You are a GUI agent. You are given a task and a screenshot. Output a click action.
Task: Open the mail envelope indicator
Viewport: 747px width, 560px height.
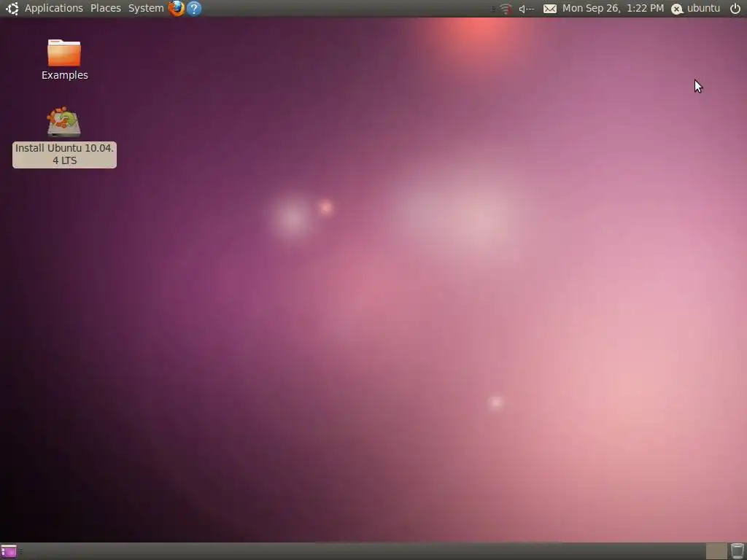550,9
